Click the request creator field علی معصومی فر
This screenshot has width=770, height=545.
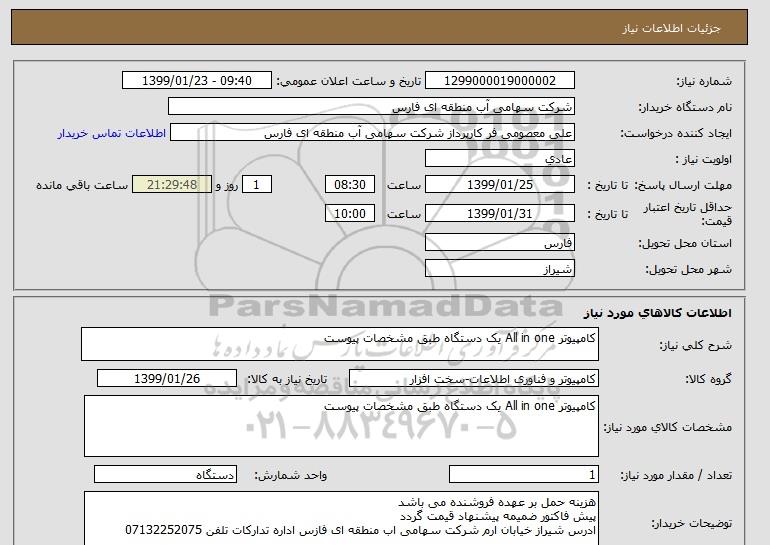(372, 133)
